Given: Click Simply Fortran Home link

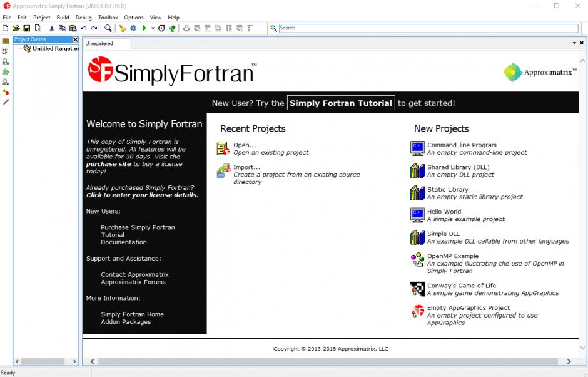Looking at the screenshot, I should click(x=132, y=314).
